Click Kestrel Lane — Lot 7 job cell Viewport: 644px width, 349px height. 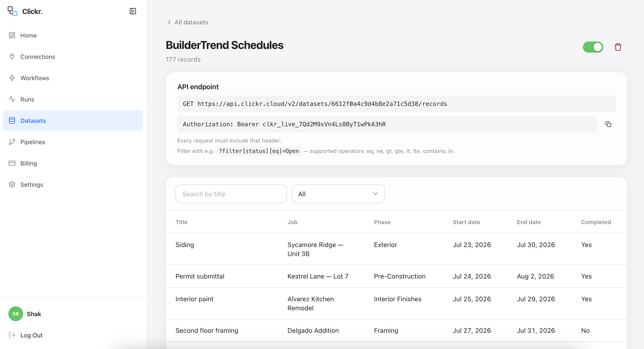click(x=318, y=276)
